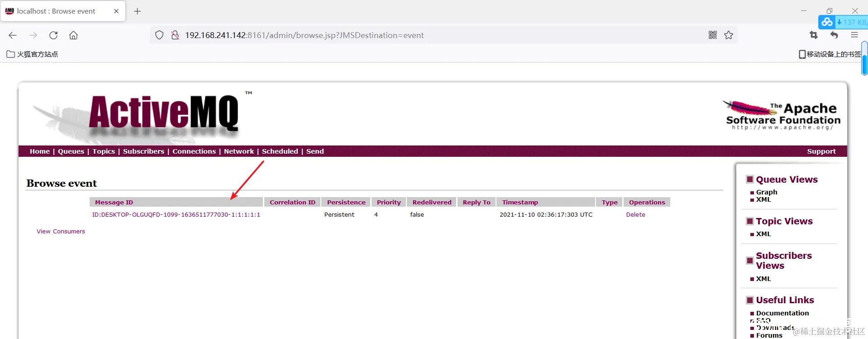
Task: Click the cloud download speed widget
Action: [843, 22]
